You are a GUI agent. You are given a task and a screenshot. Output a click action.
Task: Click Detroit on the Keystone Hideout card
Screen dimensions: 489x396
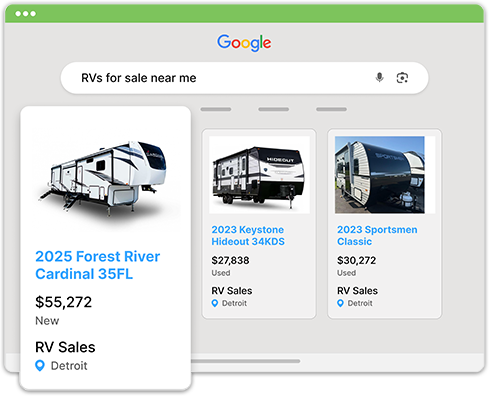234,303
